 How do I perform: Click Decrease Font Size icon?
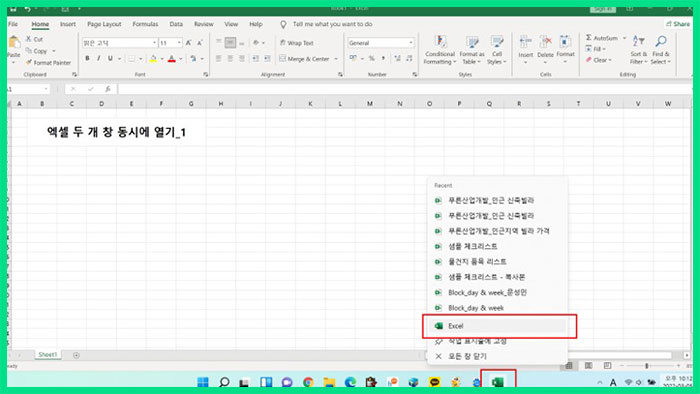[200, 43]
